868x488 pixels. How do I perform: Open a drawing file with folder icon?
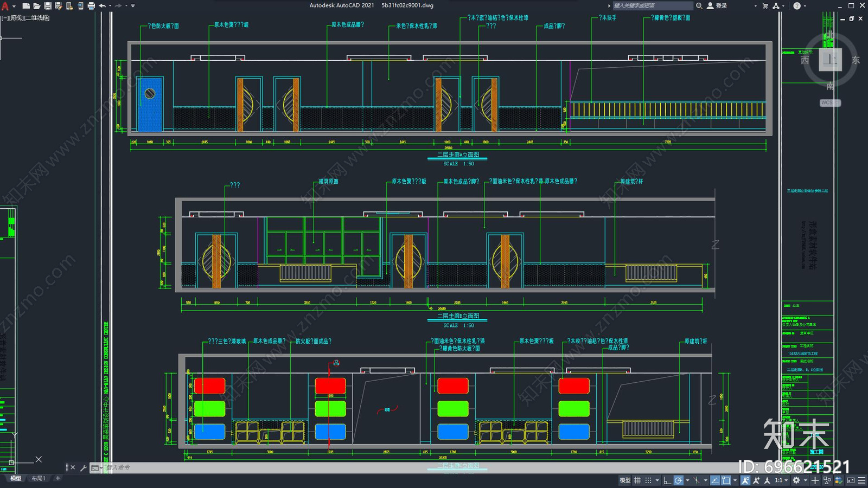36,6
